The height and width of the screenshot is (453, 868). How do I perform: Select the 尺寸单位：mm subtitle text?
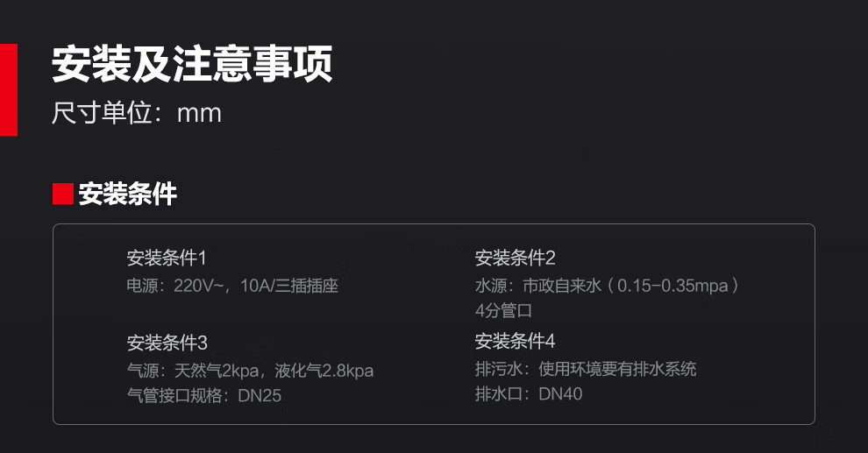click(137, 113)
